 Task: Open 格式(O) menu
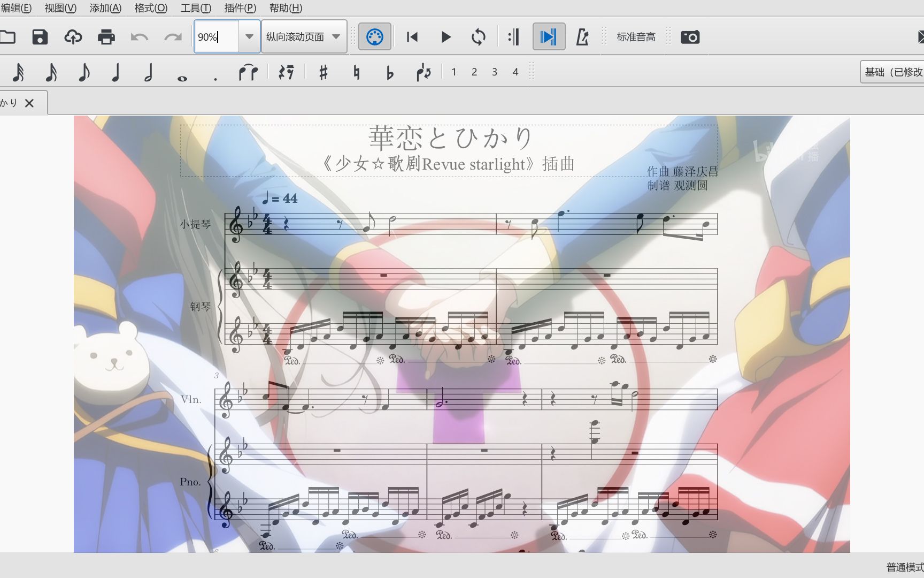(x=151, y=8)
